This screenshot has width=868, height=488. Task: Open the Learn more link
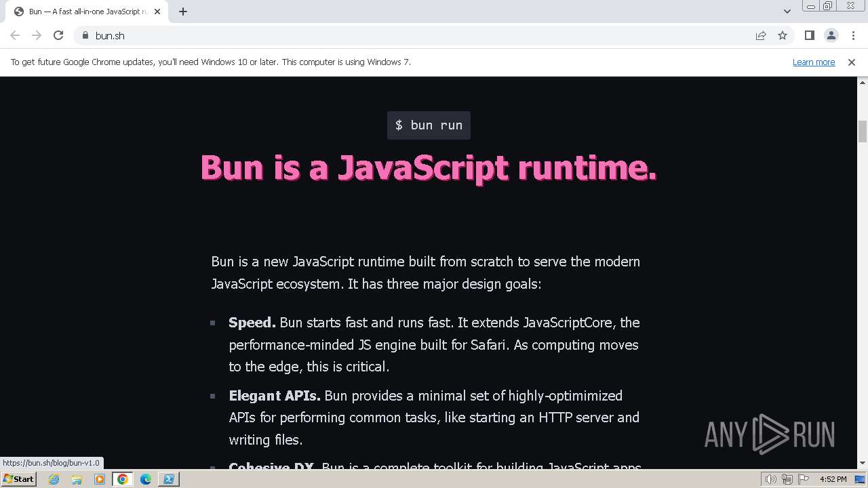814,62
